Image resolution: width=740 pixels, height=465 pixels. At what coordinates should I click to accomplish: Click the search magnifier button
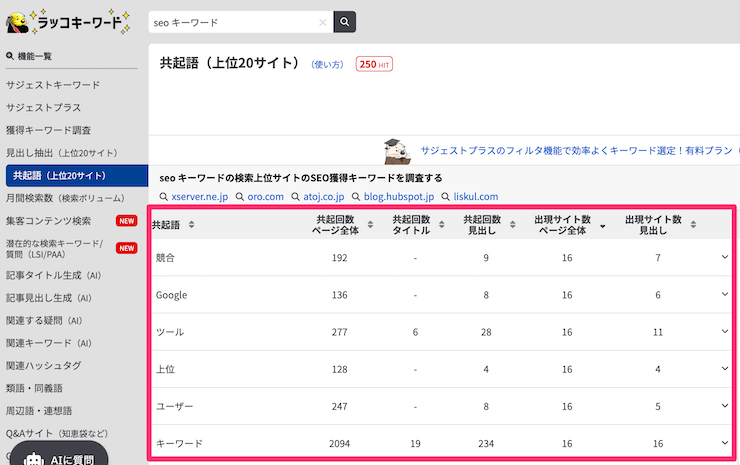345,22
